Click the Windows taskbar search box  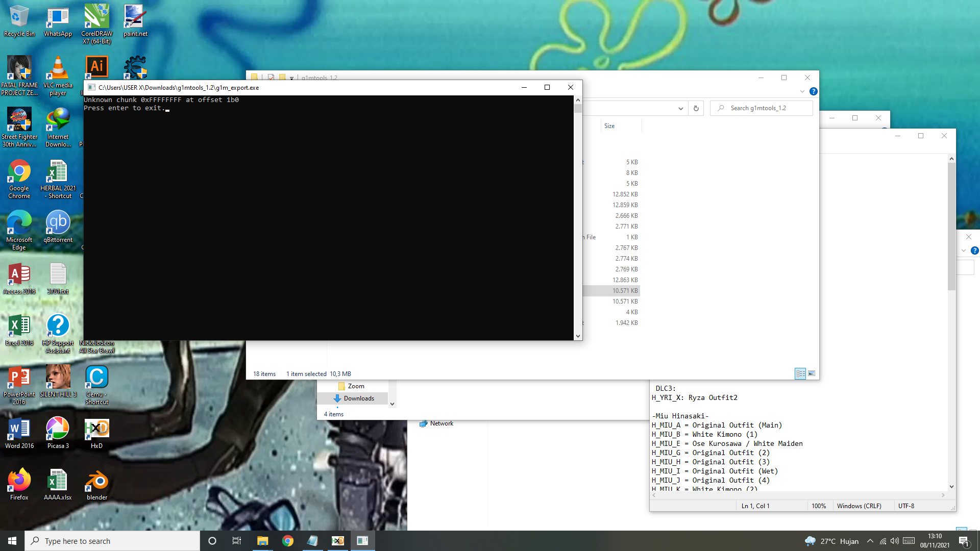tap(112, 541)
